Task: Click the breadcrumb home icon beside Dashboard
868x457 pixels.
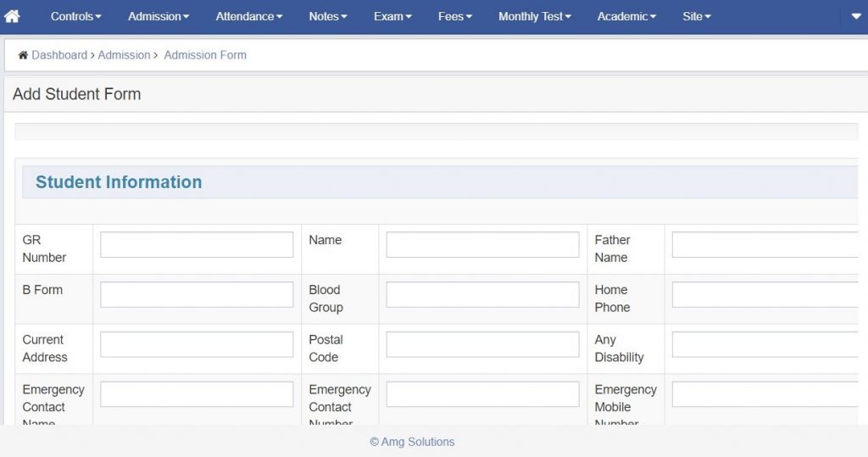Action: coord(23,55)
